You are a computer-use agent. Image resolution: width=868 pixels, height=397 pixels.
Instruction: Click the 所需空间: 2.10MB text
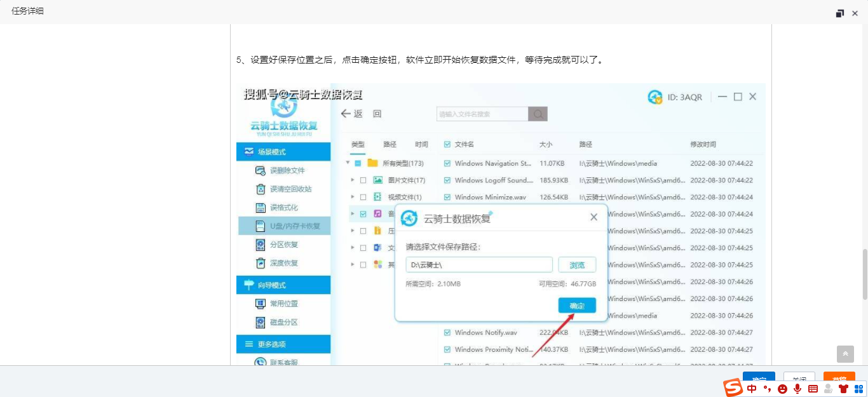(x=433, y=284)
